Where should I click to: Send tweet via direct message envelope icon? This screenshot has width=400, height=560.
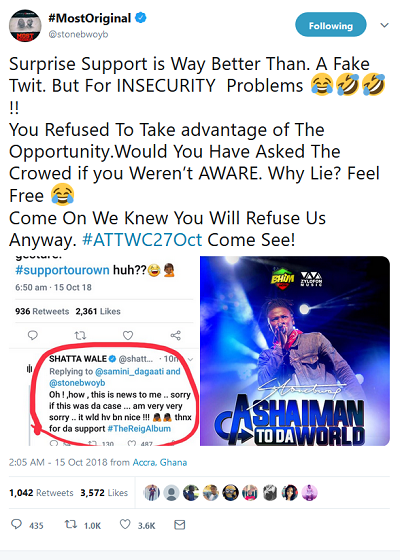pyautogui.click(x=180, y=524)
